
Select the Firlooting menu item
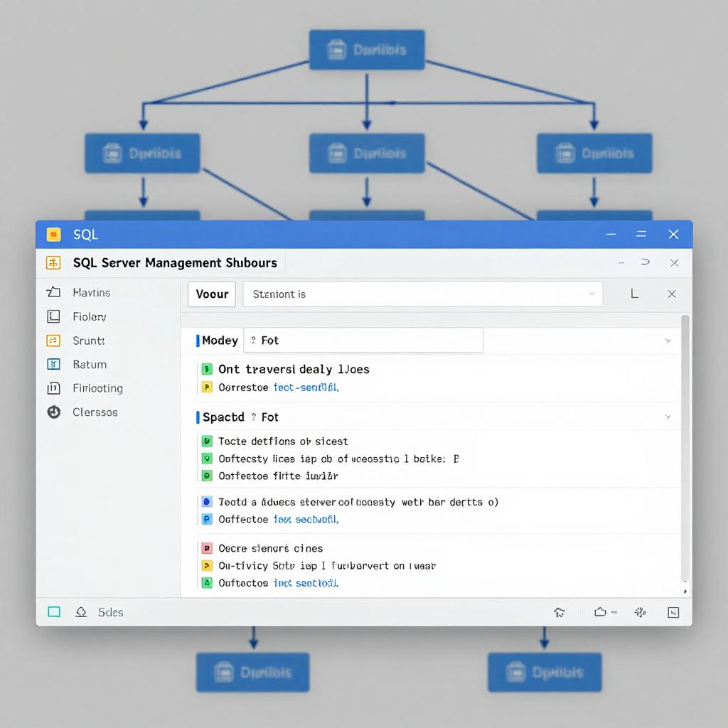[98, 388]
